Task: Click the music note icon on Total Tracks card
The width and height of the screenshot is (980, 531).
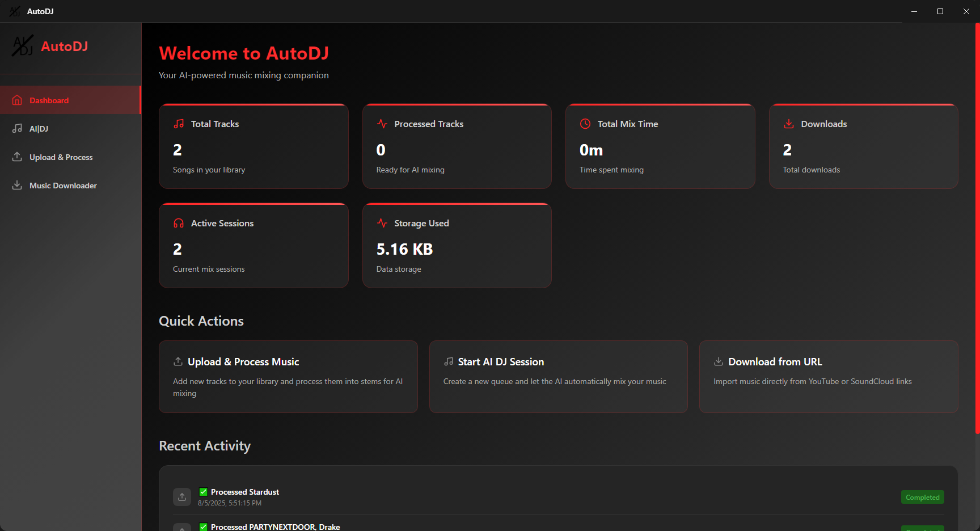Action: (179, 123)
